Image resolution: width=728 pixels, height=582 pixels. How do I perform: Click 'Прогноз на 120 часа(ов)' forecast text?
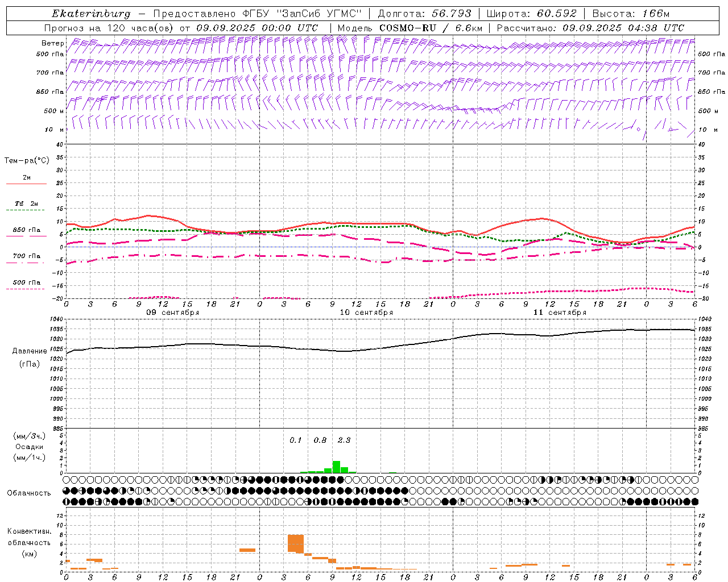[109, 28]
